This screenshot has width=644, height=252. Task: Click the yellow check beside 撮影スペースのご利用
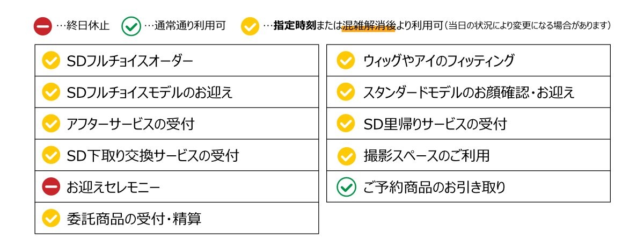(347, 156)
